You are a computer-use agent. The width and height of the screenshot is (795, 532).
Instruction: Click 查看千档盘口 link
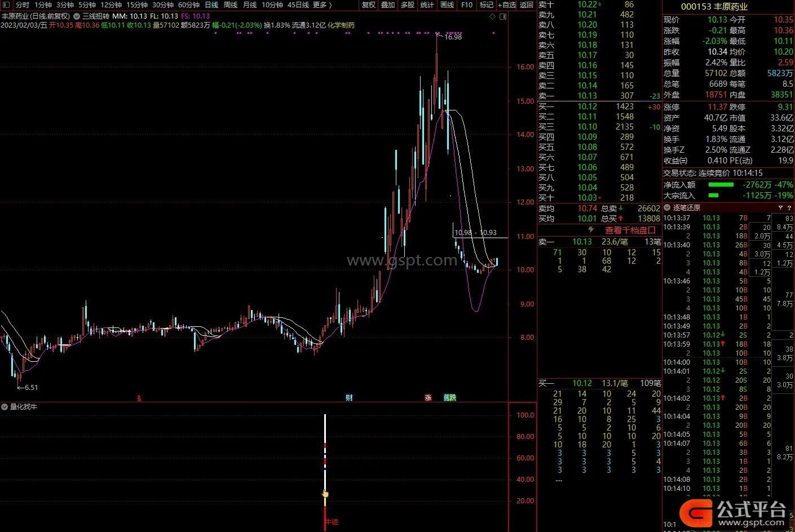point(630,230)
